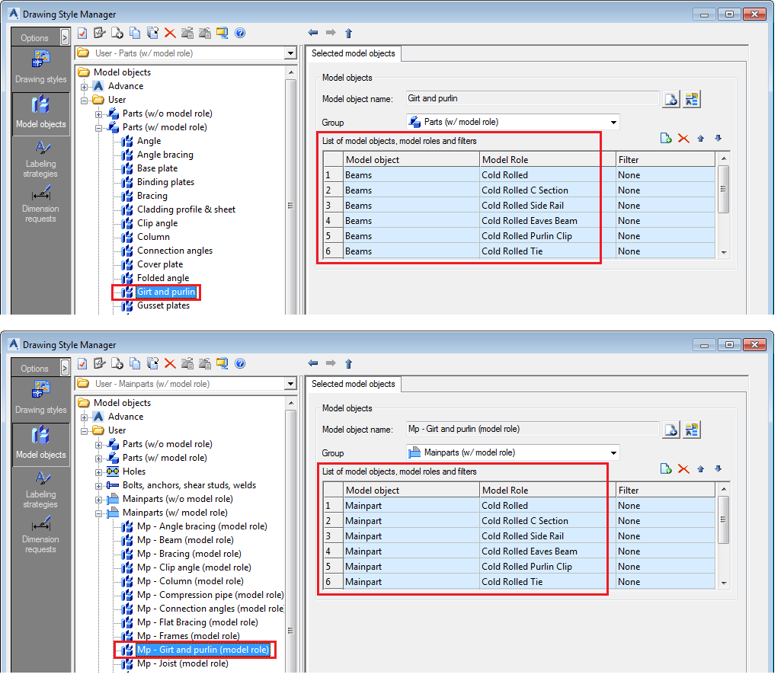The width and height of the screenshot is (784, 700).
Task: Add a row to Mainpart list with green-plus icon
Action: click(665, 469)
